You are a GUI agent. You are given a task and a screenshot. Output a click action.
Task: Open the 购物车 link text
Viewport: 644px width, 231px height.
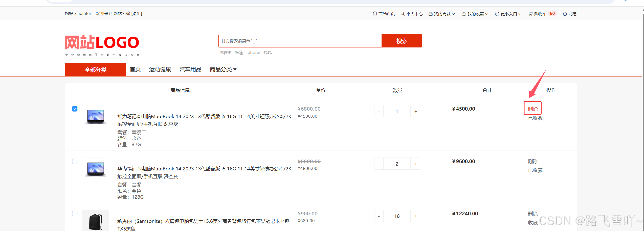point(540,14)
